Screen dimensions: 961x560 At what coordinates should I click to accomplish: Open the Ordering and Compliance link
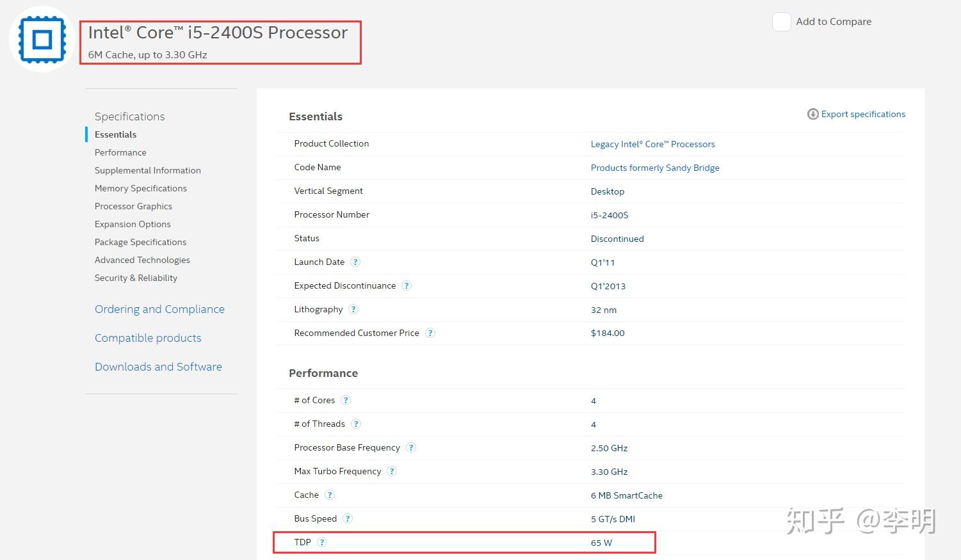coord(159,309)
